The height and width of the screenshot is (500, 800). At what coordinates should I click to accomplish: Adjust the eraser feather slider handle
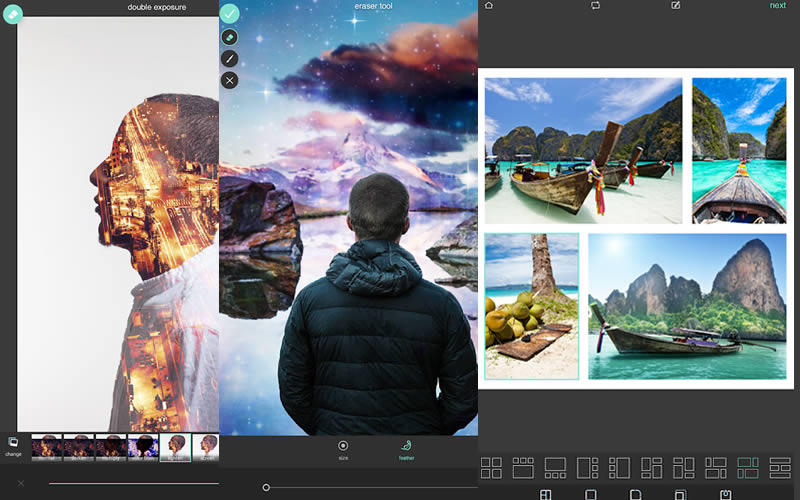point(266,488)
